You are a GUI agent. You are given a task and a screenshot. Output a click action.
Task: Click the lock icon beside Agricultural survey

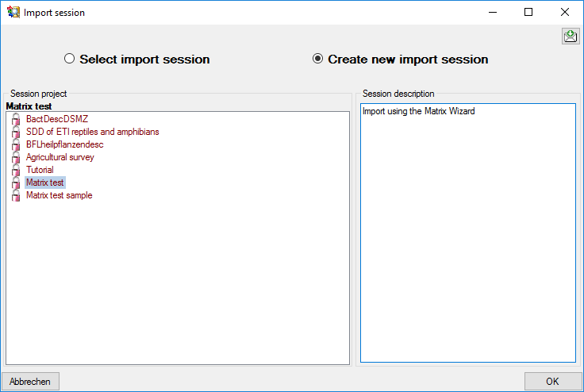(x=16, y=157)
